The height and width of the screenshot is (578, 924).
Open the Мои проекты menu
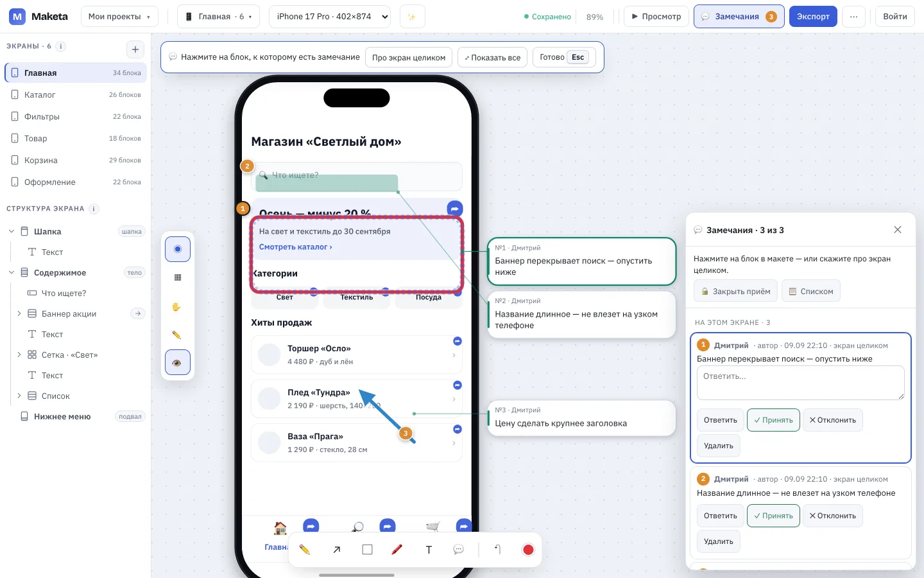coord(119,17)
